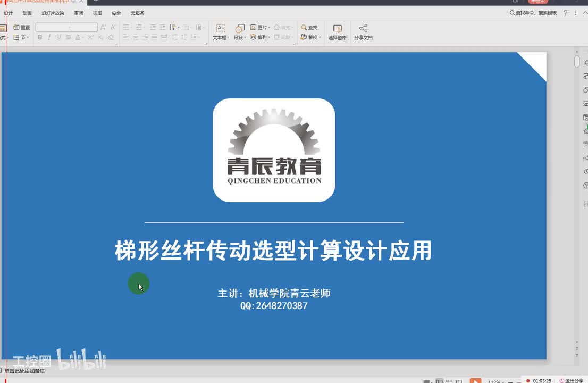Open the 选择窗格 selection pane
588x383 pixels.
pos(337,32)
